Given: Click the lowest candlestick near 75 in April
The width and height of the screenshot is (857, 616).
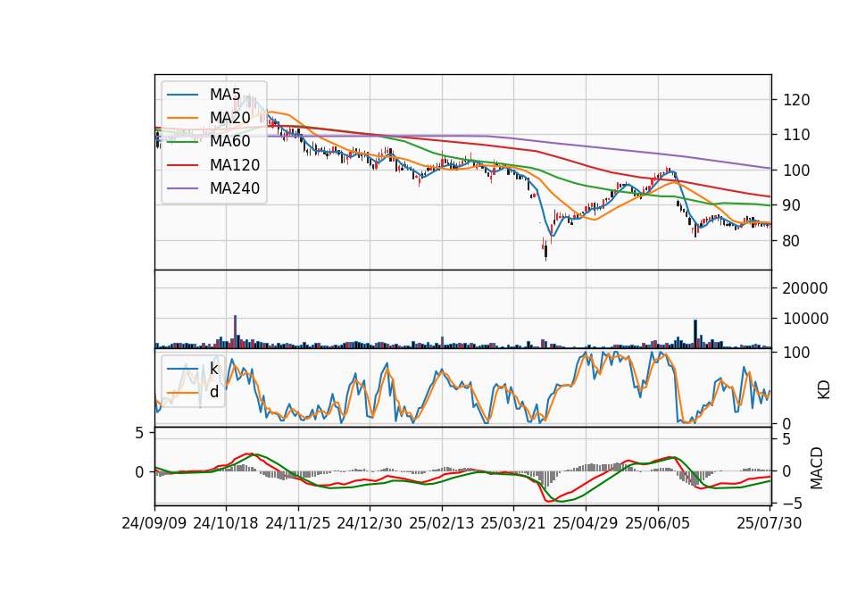Looking at the screenshot, I should pyautogui.click(x=545, y=252).
